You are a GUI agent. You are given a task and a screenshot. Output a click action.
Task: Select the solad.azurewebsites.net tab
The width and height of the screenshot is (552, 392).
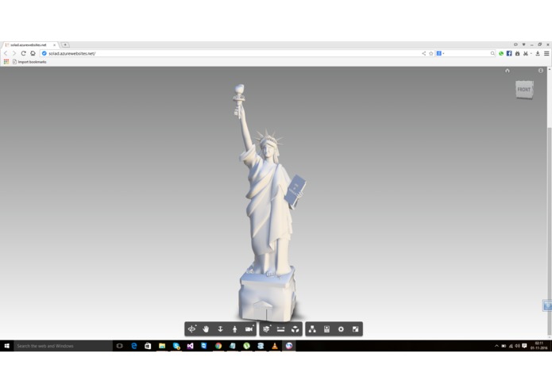click(29, 45)
